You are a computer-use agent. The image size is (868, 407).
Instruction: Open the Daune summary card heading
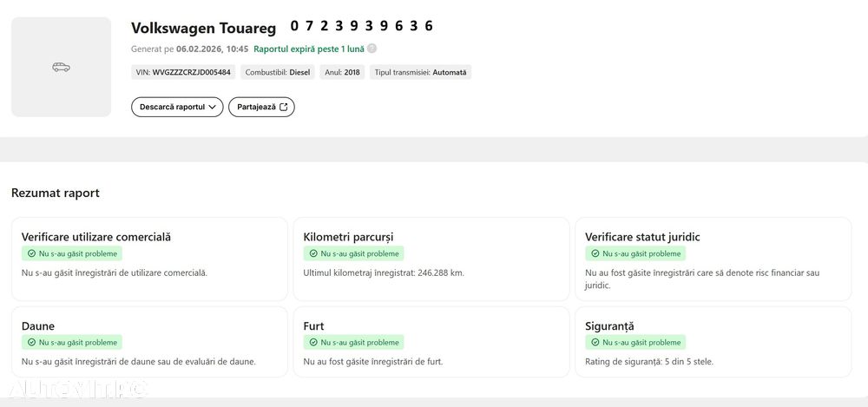38,326
